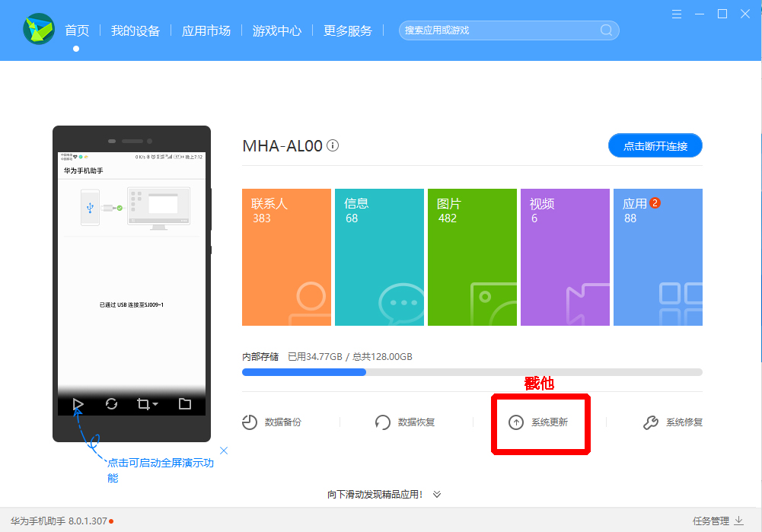Image resolution: width=762 pixels, height=532 pixels.
Task: Click 系统更新 system update
Action: coord(538,422)
